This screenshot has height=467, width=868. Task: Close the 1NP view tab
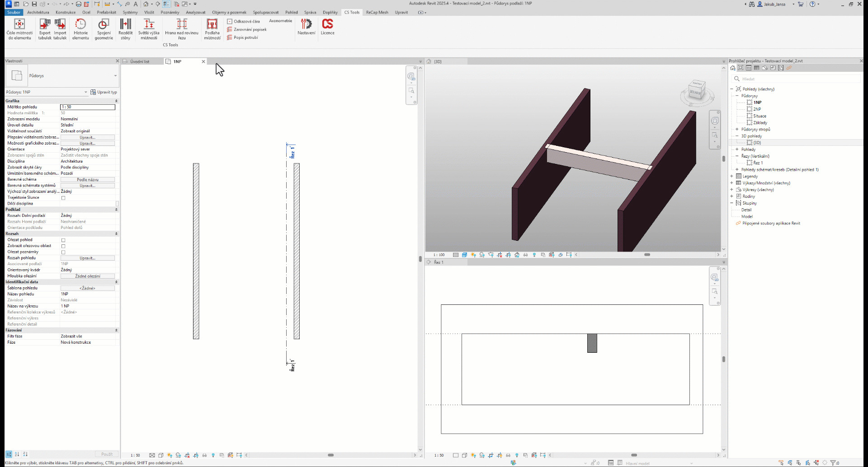(203, 61)
